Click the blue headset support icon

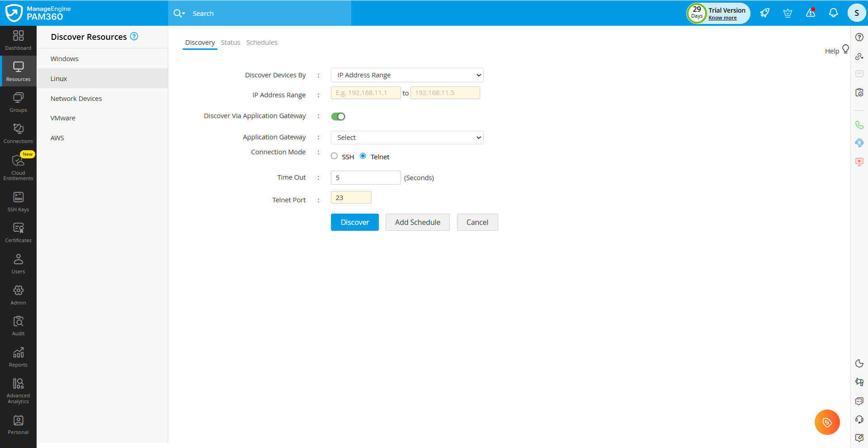(859, 143)
